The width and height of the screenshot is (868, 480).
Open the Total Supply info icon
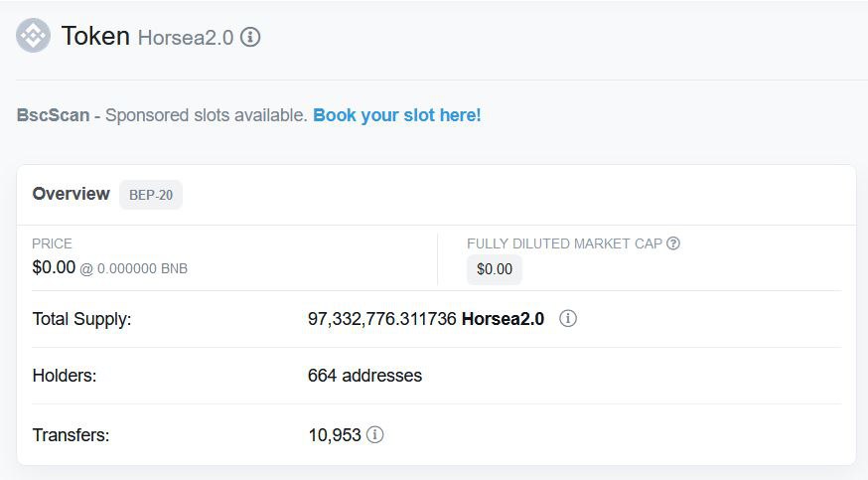[567, 318]
